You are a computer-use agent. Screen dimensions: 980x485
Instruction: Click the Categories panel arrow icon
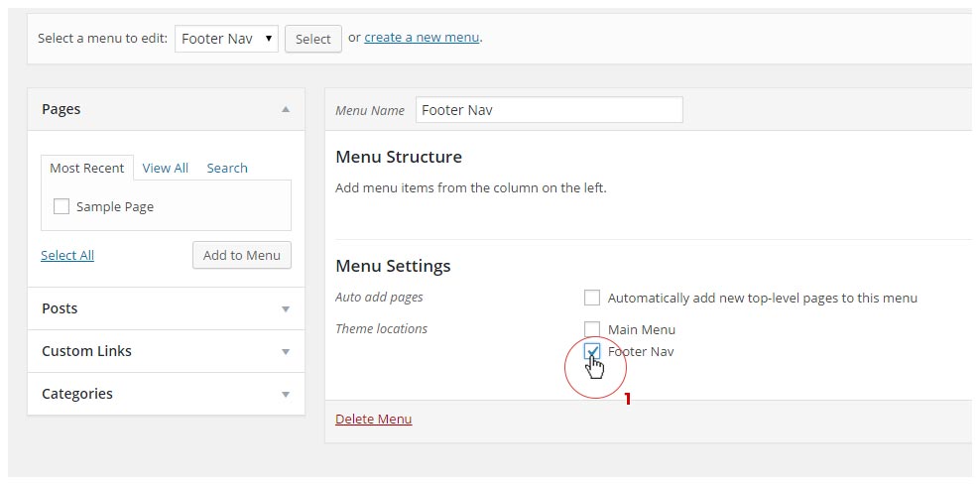[286, 395]
